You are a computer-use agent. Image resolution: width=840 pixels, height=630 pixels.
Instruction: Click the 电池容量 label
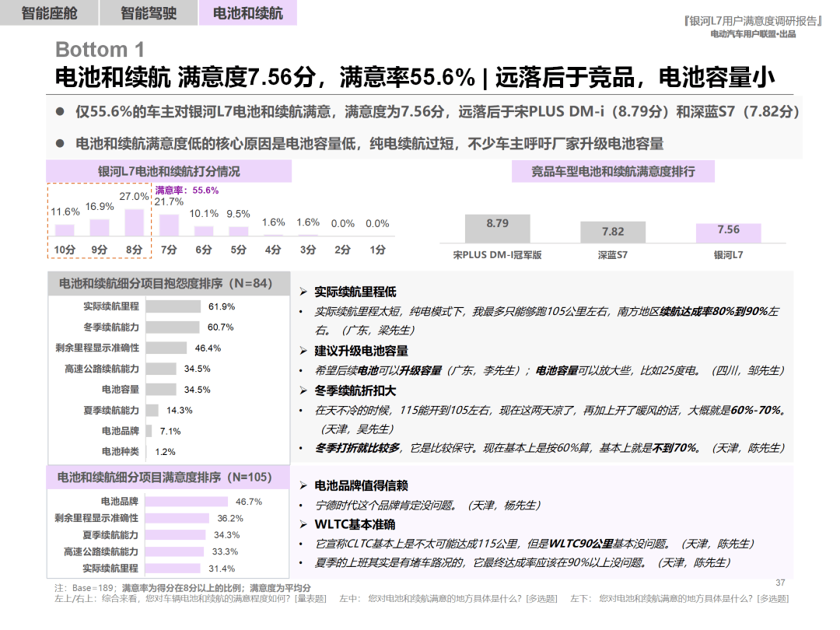pos(121,390)
